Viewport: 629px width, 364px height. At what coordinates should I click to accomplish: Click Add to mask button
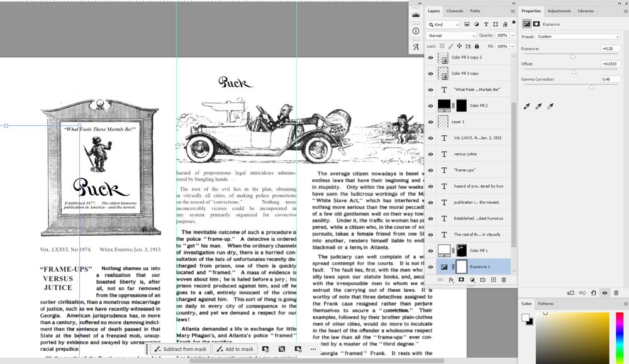(x=235, y=349)
